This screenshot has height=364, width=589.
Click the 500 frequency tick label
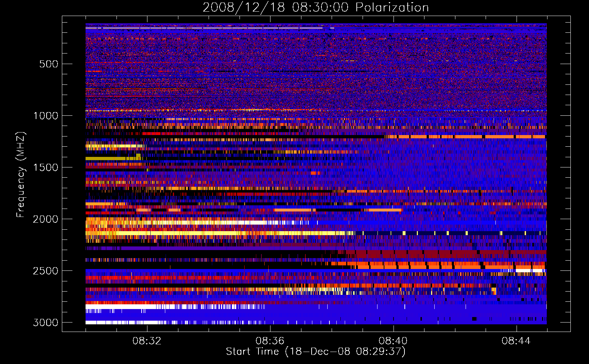coord(48,64)
